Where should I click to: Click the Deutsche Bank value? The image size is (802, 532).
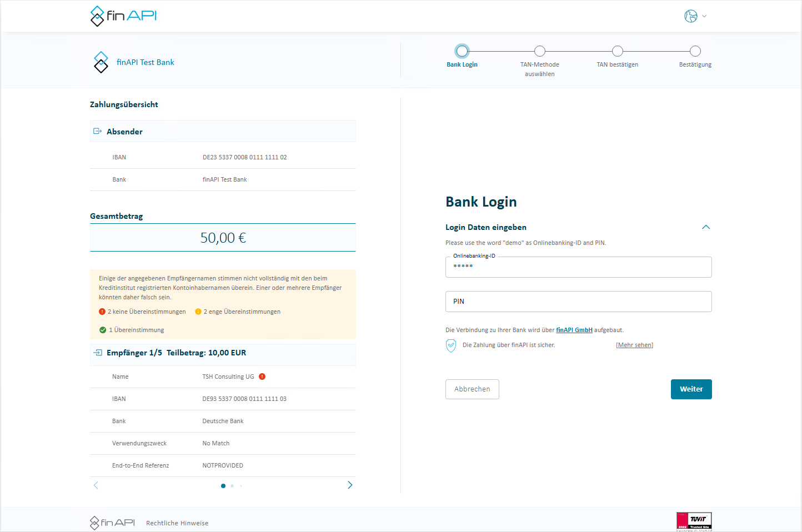coord(223,421)
